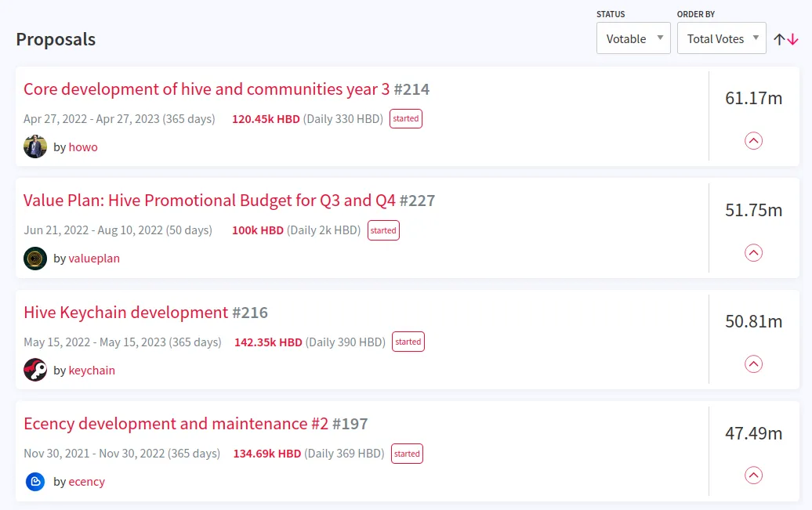Viewport: 812px width, 510px height.
Task: Click the started badge on proposal #216
Action: click(408, 342)
